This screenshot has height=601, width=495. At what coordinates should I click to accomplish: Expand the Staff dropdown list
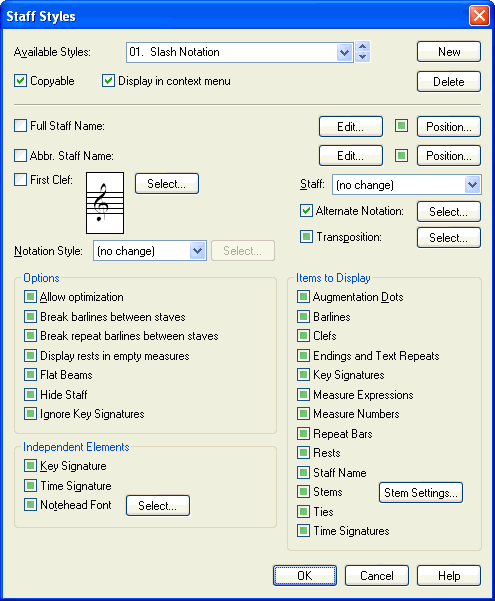472,185
